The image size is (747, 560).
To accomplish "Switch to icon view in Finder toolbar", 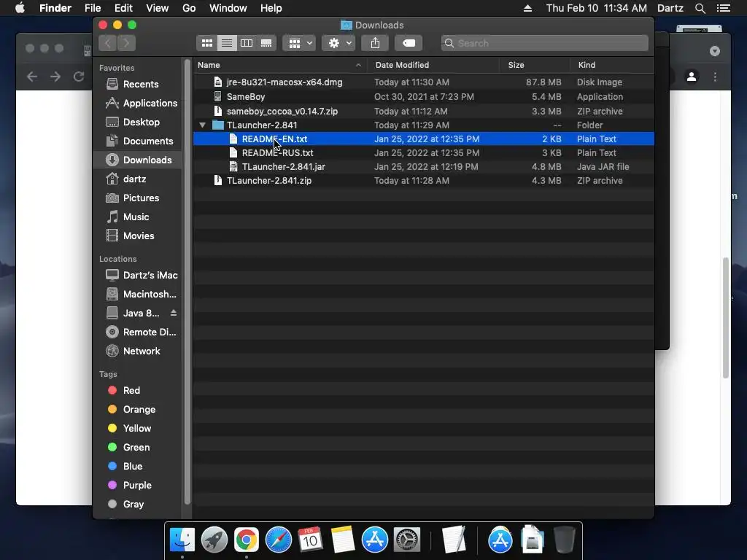I will click(206, 43).
